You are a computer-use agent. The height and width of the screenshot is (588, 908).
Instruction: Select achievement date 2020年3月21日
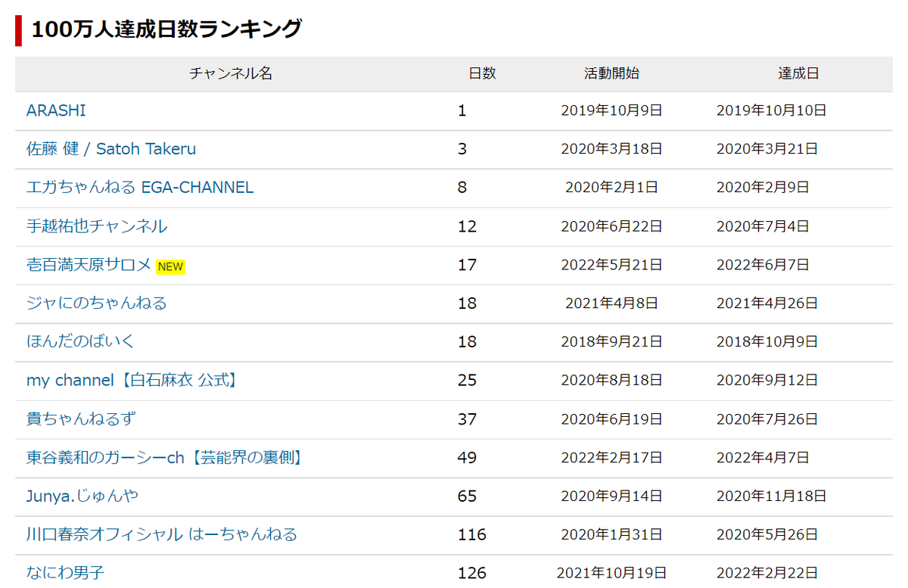coord(767,149)
